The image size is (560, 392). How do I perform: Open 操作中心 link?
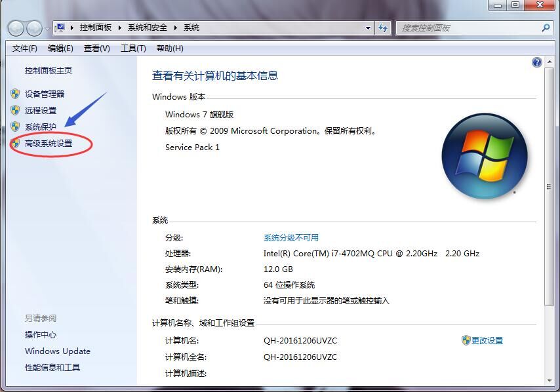click(41, 334)
